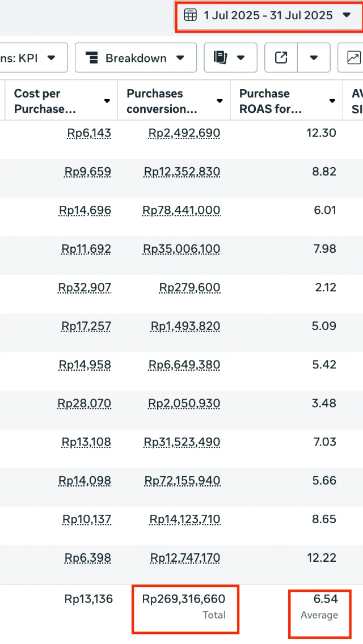Open the Purchases conversion column menu arrow
The image size is (363, 644).
click(220, 101)
